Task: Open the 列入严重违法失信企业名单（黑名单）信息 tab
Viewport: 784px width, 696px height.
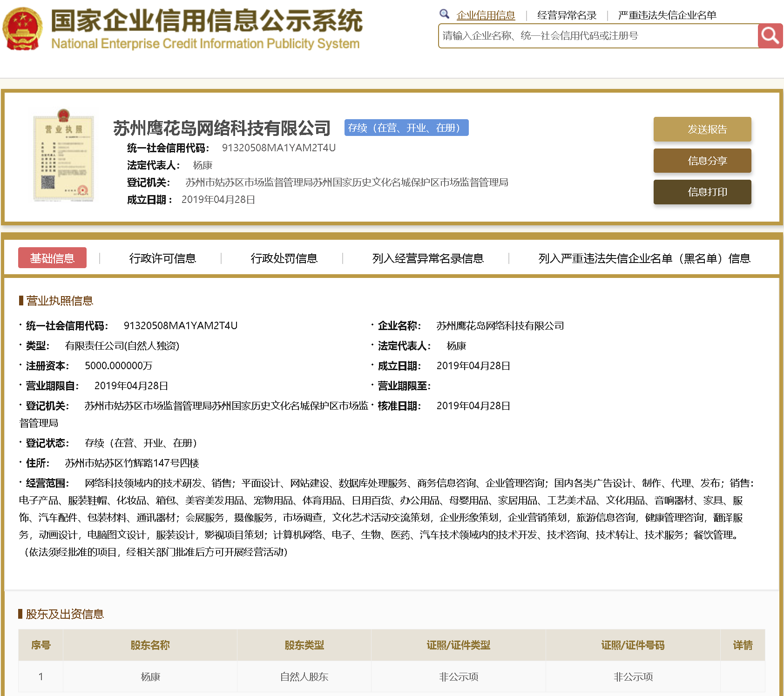Action: (x=644, y=258)
